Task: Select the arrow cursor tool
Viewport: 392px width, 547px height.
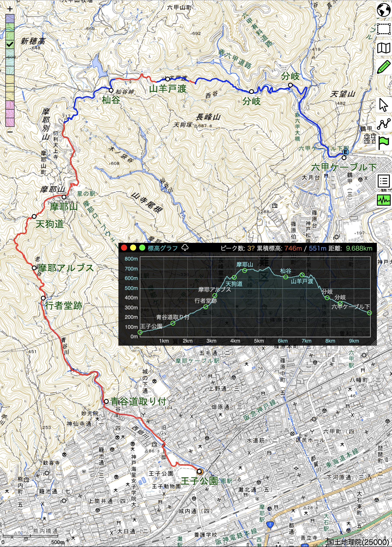Action: click(383, 105)
